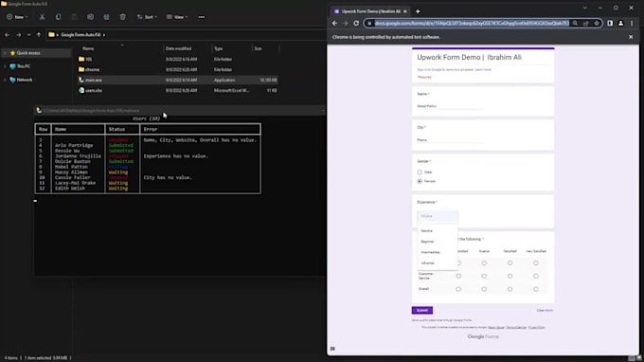Viewport: 644px width, 362px height.
Task: Open Chrome three-dot menu
Action: (632, 24)
